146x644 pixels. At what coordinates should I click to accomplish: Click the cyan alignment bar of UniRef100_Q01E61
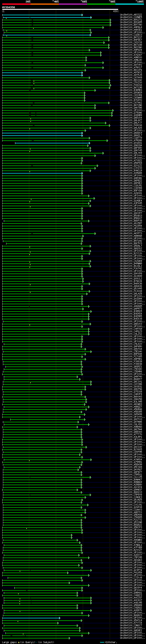(52, 143)
